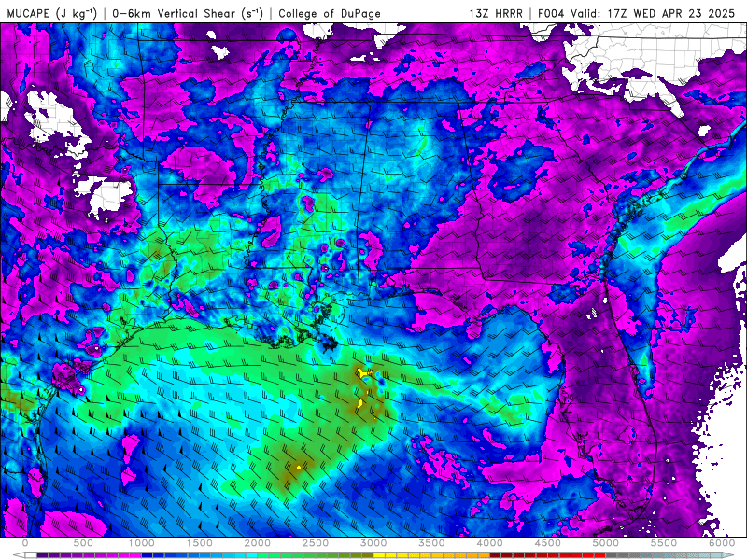Click the F004 Valid: 17Z WED APR 23 2025 text
This screenshot has height=560, width=747.
(x=636, y=13)
